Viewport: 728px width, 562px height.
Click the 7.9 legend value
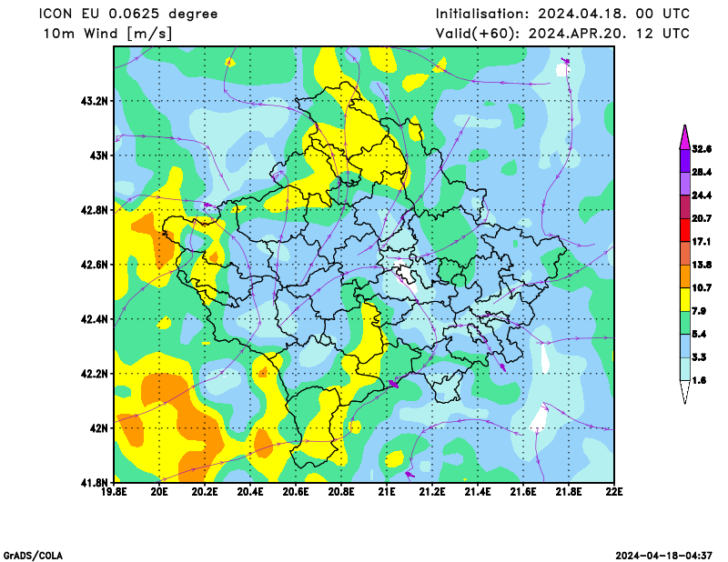699,311
